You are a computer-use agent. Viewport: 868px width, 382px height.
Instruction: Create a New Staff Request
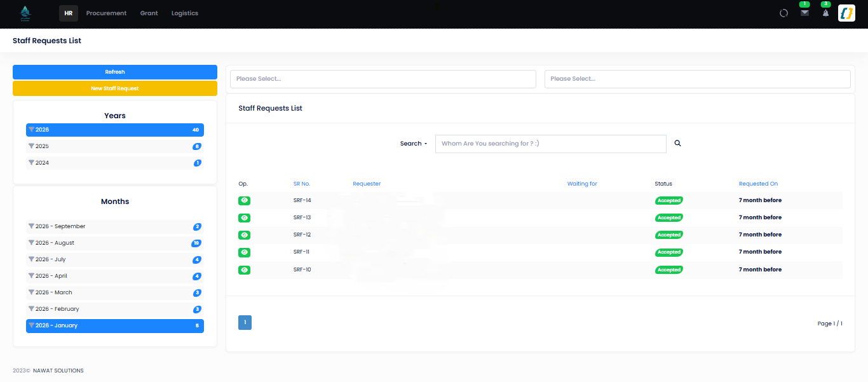pyautogui.click(x=115, y=88)
